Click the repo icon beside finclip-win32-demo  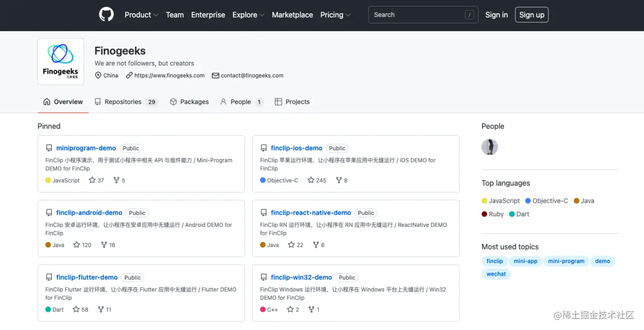coord(264,277)
